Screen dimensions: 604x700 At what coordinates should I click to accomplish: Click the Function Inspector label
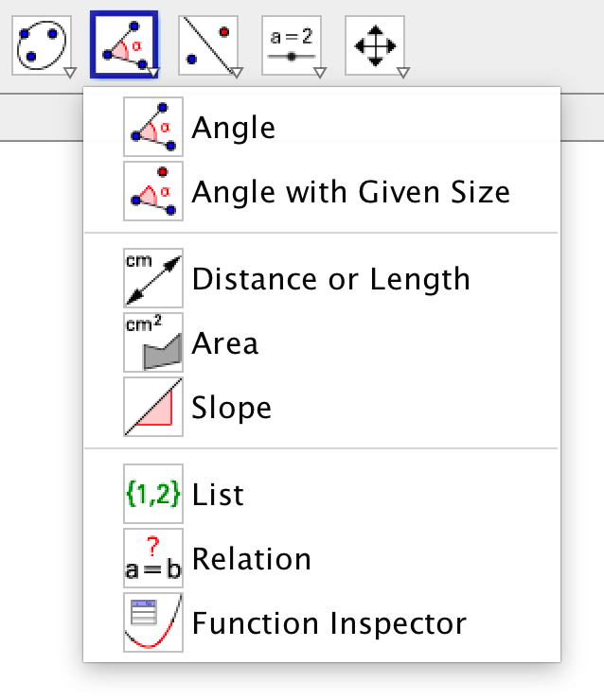pyautogui.click(x=329, y=623)
